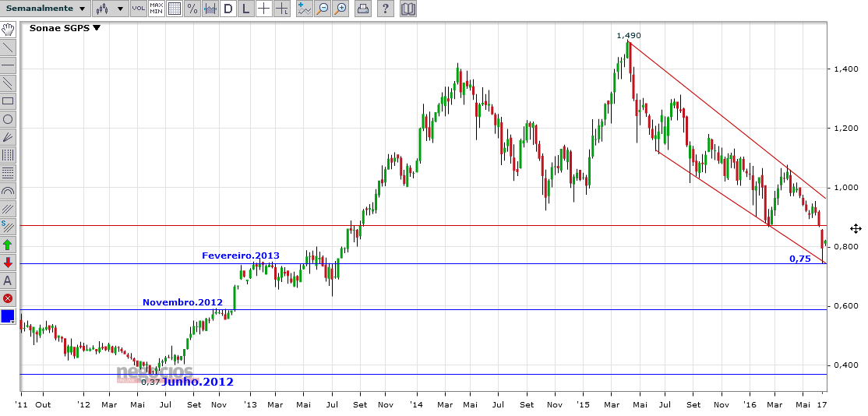Screen dimensions: 868x416
Task: Click the Fevereiro.2013 annotation label
Action: pyautogui.click(x=241, y=256)
